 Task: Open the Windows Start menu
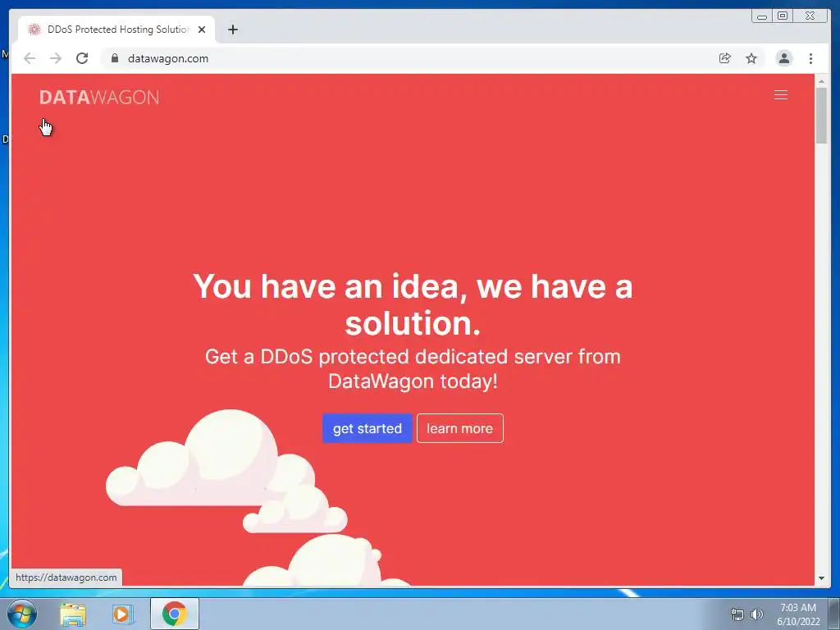tap(21, 614)
